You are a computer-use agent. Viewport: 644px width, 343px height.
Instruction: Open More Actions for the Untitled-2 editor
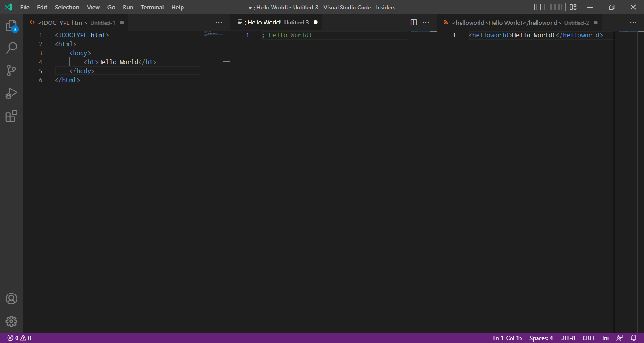pyautogui.click(x=633, y=22)
